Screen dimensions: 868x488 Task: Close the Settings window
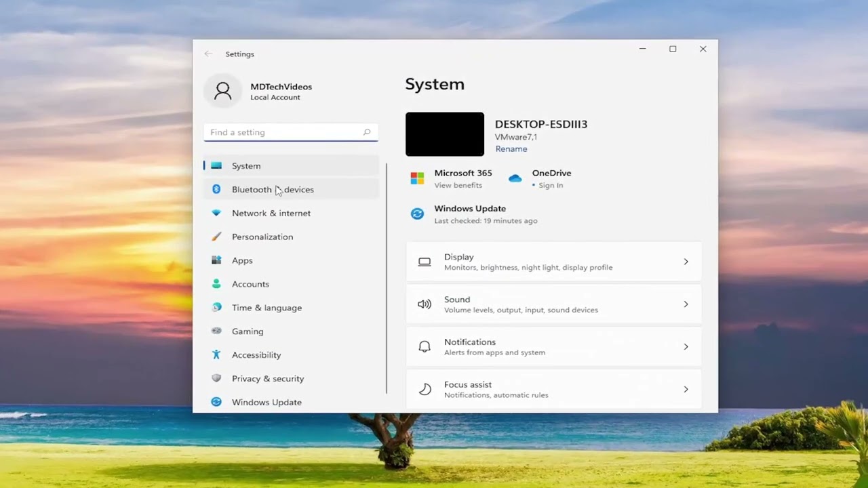703,49
